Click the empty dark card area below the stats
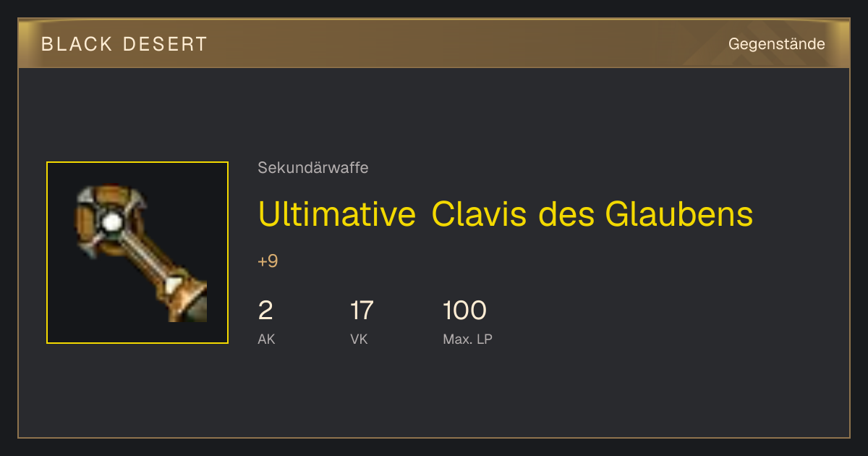The image size is (868, 456). pyautogui.click(x=434, y=394)
